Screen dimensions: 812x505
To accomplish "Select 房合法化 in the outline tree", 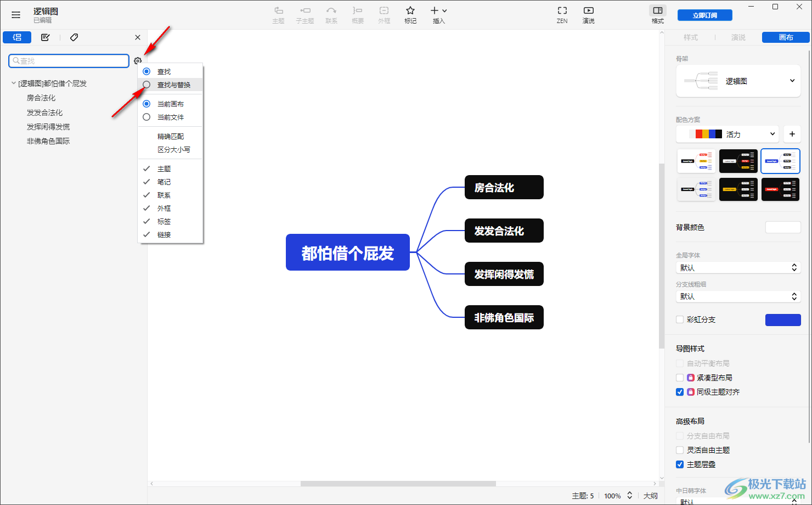I will [41, 98].
